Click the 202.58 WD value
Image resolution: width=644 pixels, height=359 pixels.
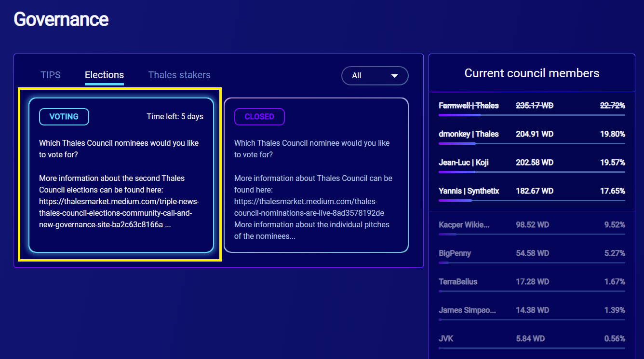click(x=535, y=163)
